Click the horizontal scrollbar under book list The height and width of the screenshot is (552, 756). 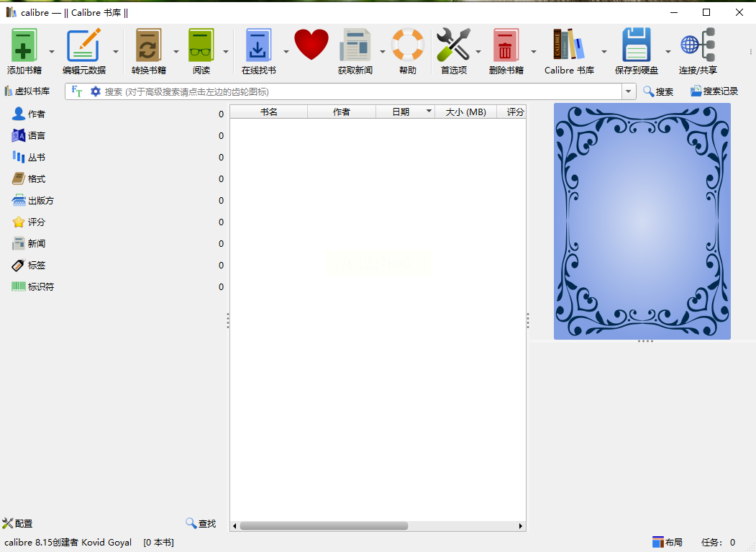(x=324, y=526)
